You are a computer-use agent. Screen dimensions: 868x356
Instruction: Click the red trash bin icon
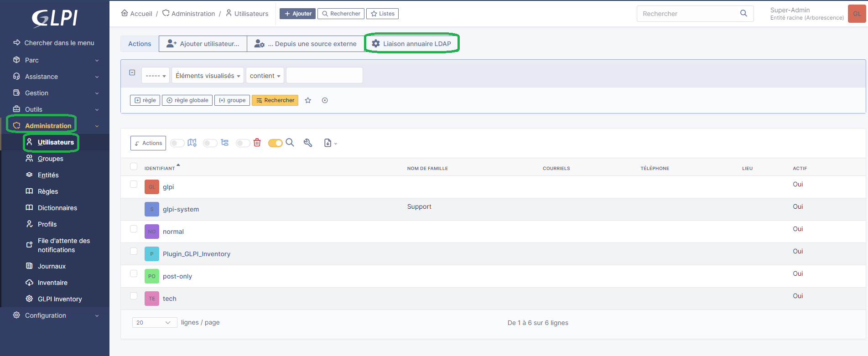coord(257,143)
